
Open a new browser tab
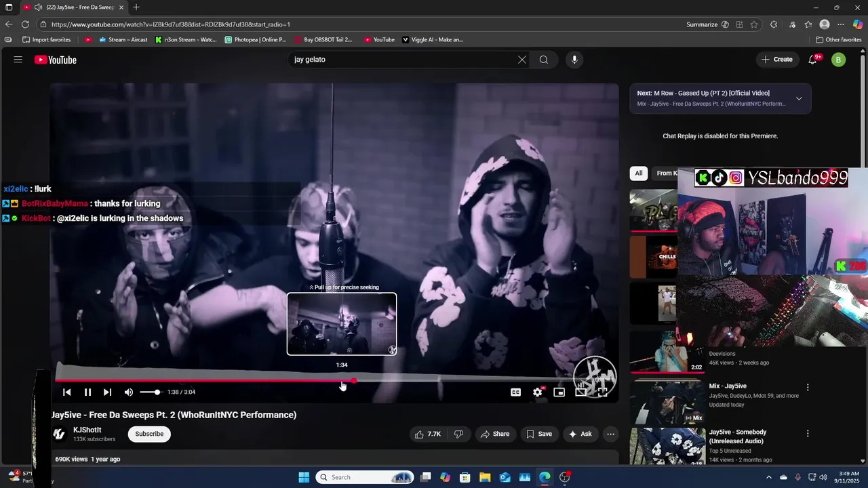click(136, 7)
